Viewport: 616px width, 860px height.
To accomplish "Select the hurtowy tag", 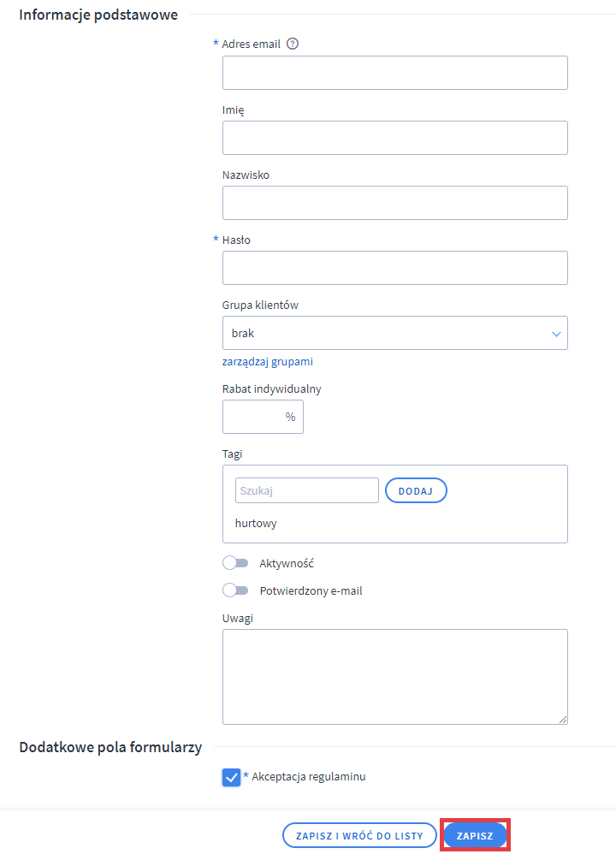I will click(x=256, y=524).
